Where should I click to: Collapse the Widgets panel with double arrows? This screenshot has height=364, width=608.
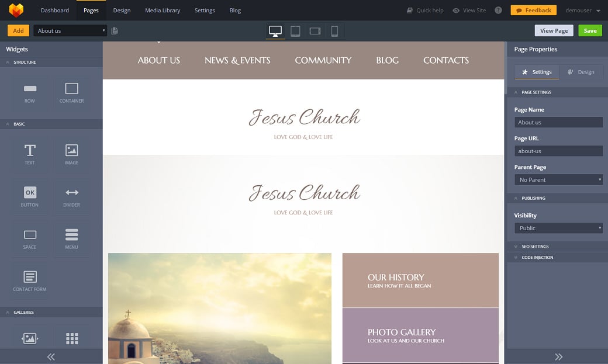pos(51,356)
